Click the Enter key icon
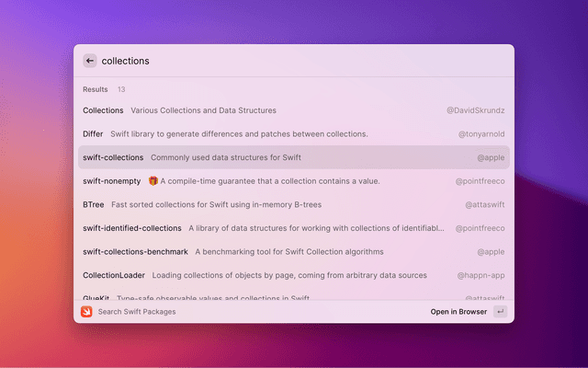 [500, 312]
